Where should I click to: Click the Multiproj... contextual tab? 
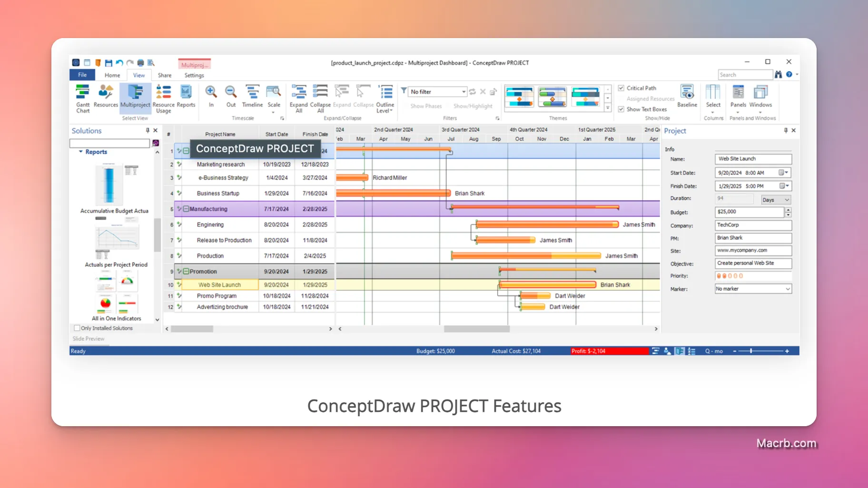tap(194, 65)
